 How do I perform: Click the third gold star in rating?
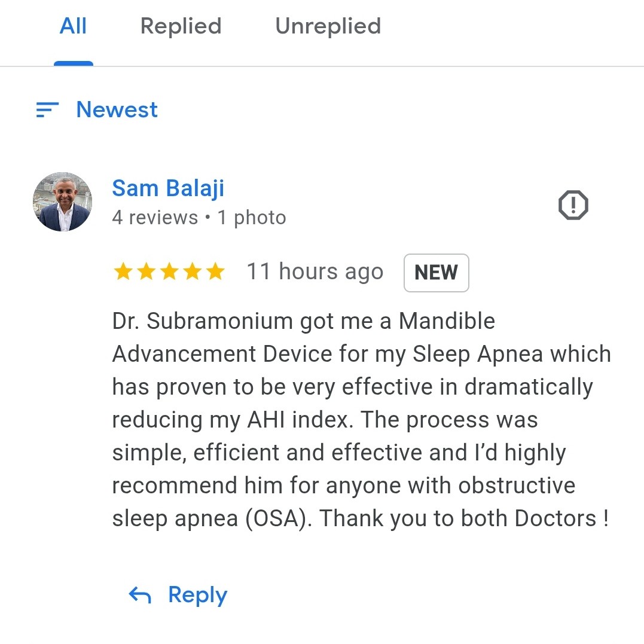[x=169, y=272]
